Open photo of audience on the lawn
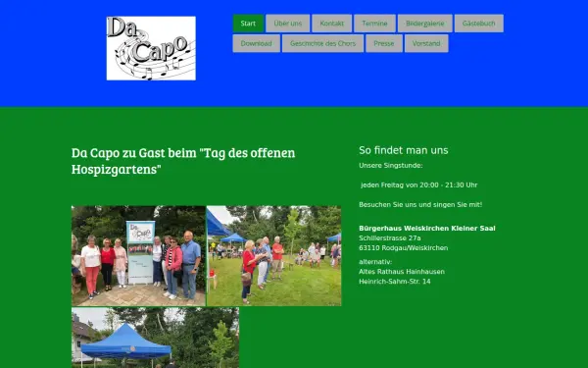 pos(274,256)
